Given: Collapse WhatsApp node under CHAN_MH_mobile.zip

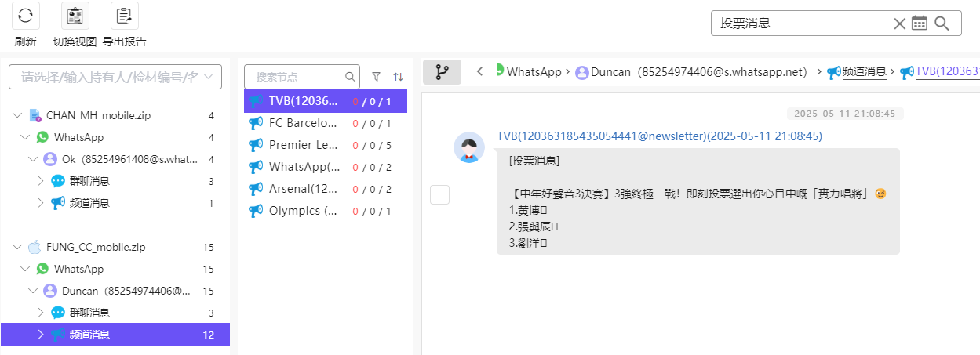Looking at the screenshot, I should point(25,137).
